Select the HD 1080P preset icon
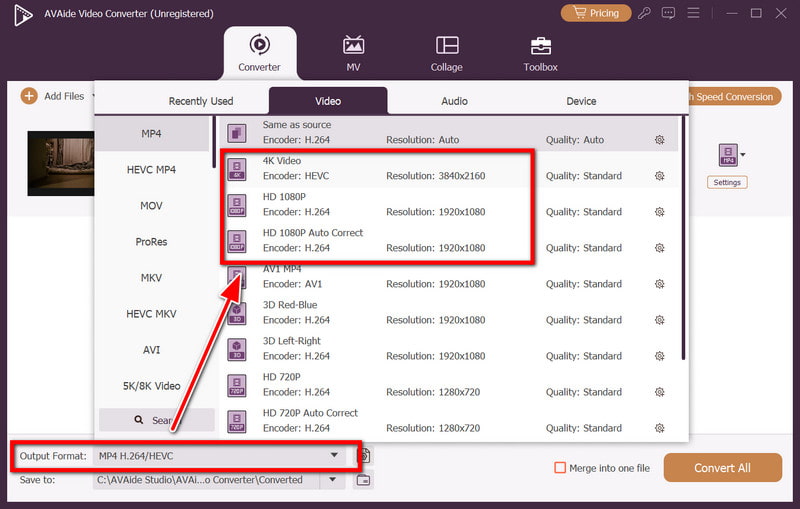Screen dimensions: 800x509 pyautogui.click(x=237, y=206)
